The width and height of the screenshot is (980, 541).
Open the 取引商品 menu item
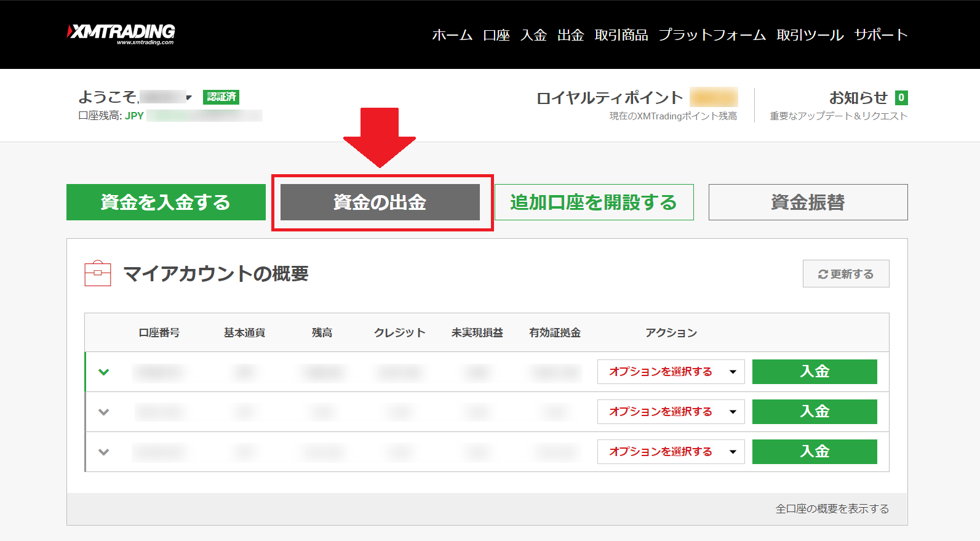[x=621, y=35]
